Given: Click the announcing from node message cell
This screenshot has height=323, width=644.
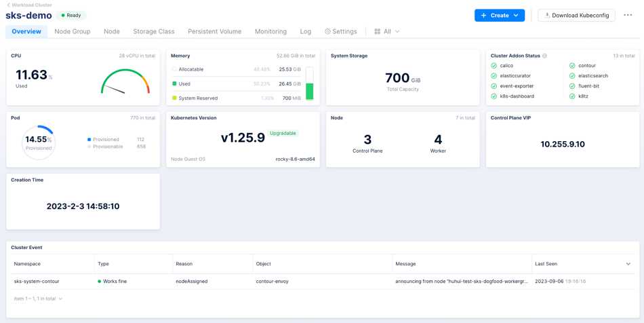Looking at the screenshot, I should point(461,282).
